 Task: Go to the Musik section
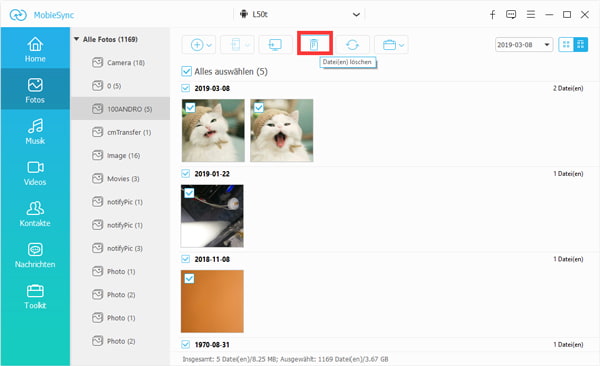click(x=35, y=131)
